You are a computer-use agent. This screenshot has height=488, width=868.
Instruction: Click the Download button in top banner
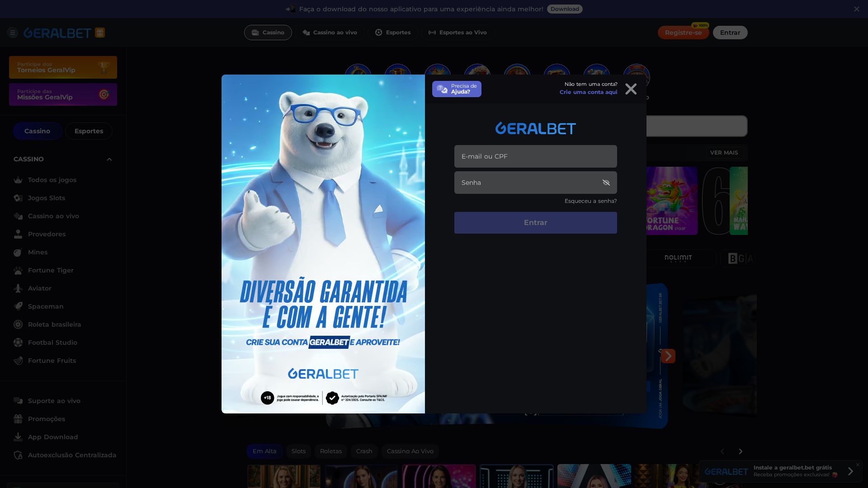(x=565, y=9)
